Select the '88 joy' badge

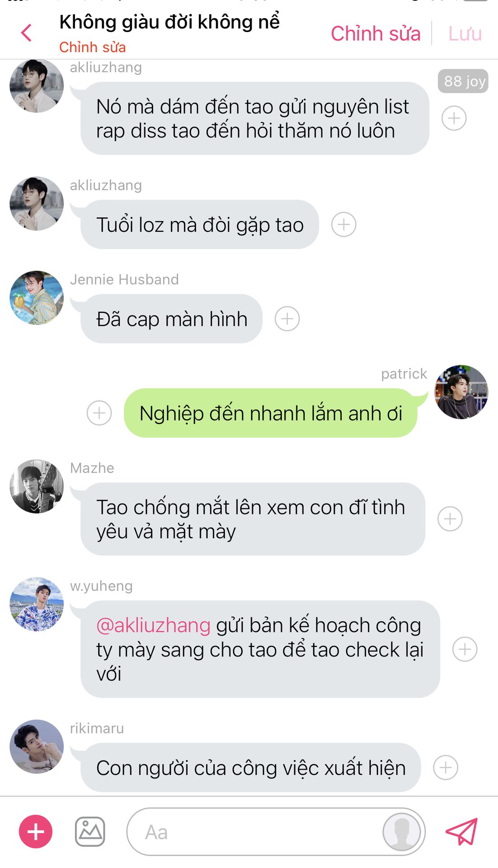(x=463, y=81)
